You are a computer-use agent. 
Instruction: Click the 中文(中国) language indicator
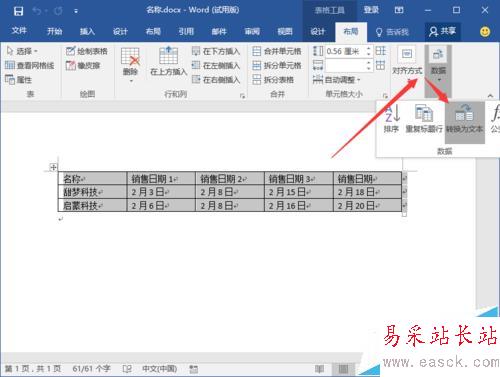pos(159,368)
